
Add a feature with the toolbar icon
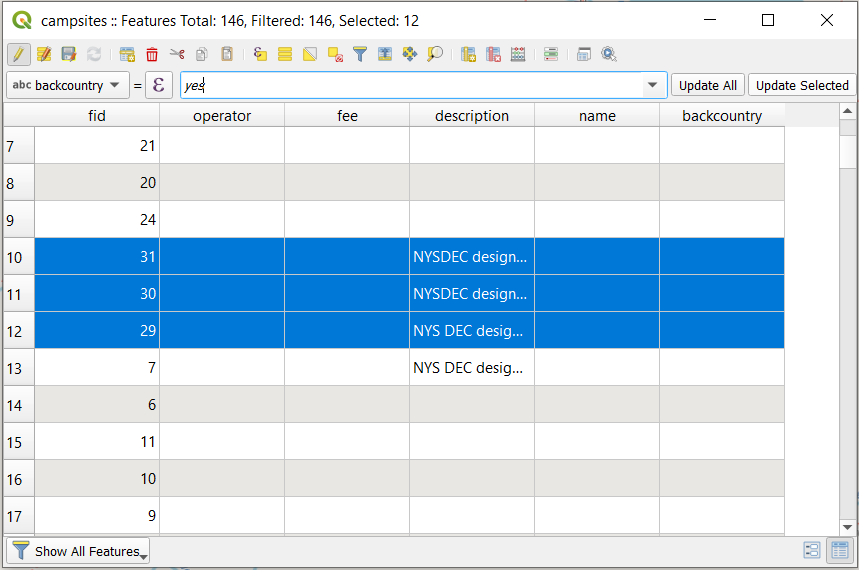pyautogui.click(x=127, y=54)
